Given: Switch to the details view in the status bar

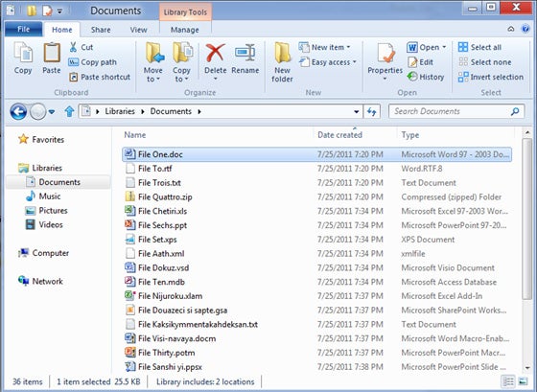Looking at the screenshot, I should point(508,381).
